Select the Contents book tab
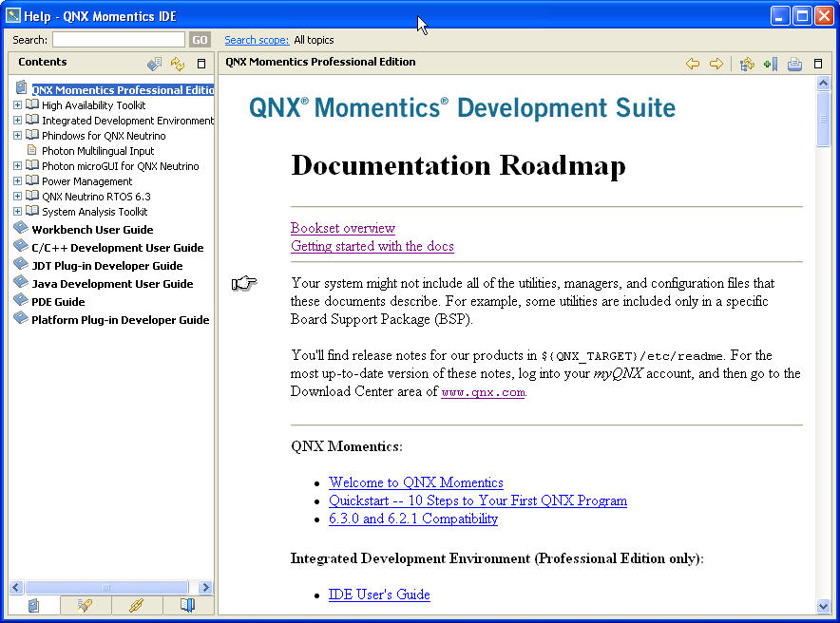The height and width of the screenshot is (623, 840). pos(34,605)
